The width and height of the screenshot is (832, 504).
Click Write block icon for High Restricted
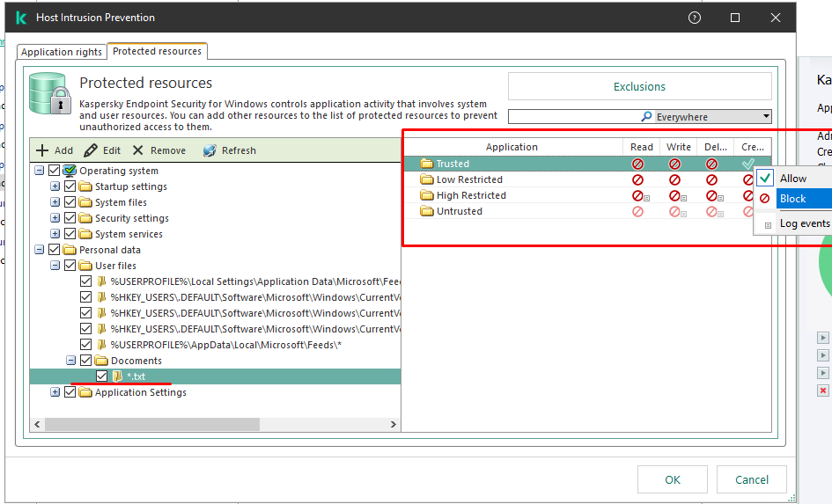(x=675, y=195)
